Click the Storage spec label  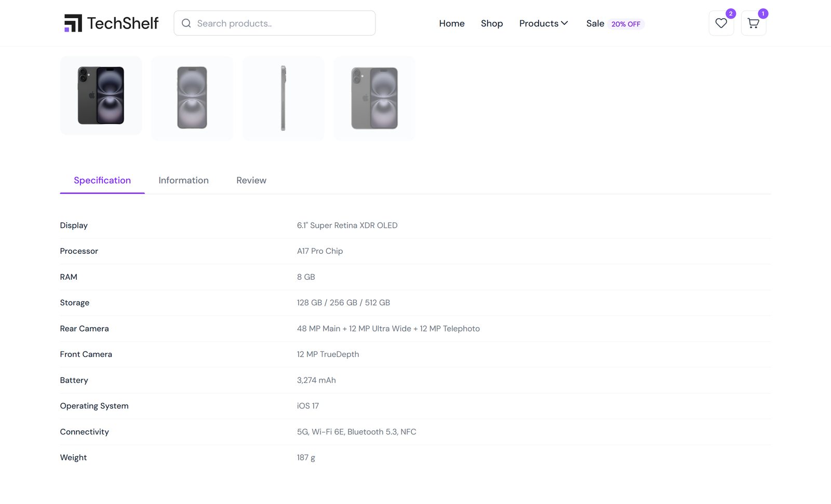pyautogui.click(x=75, y=303)
